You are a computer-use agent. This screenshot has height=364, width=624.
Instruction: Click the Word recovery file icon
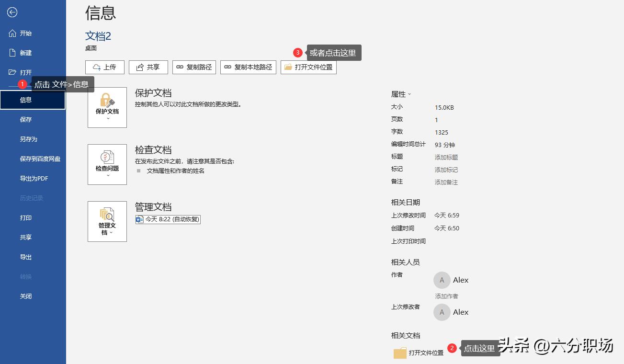pyautogui.click(x=139, y=219)
